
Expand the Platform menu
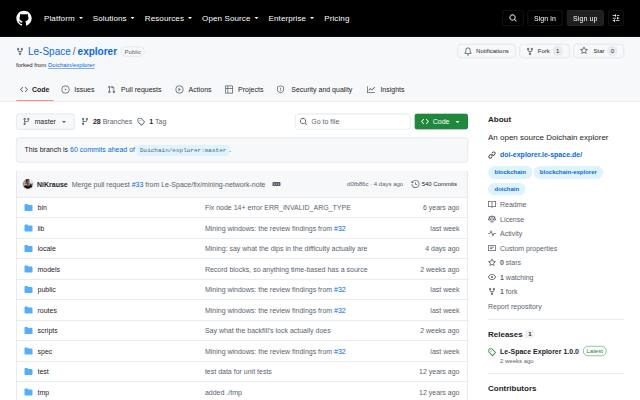63,18
